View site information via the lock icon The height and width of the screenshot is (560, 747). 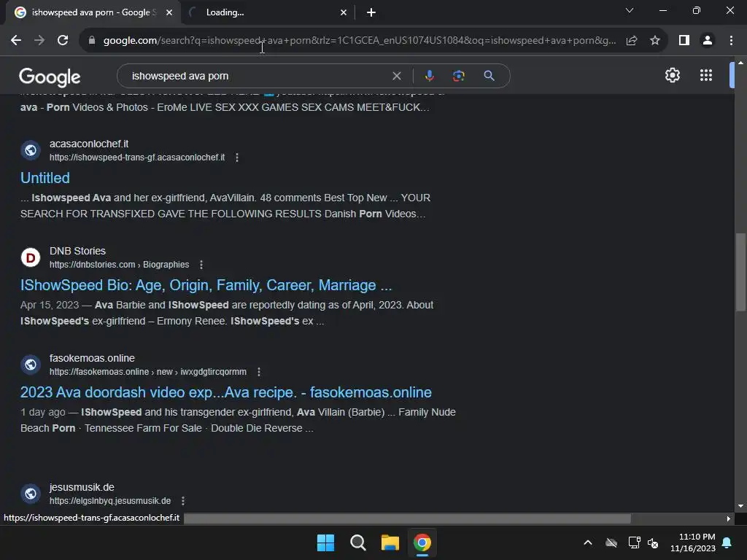coord(92,41)
